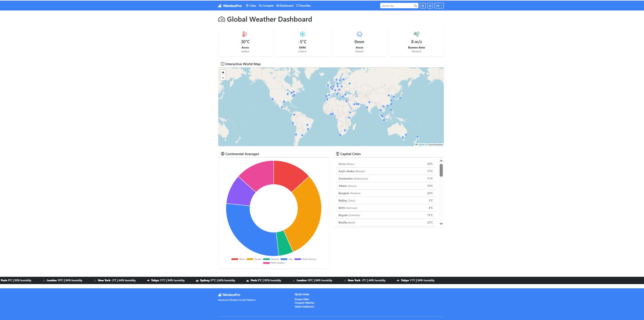
Task: Click the hottest city thermometer icon
Action: coord(245,34)
